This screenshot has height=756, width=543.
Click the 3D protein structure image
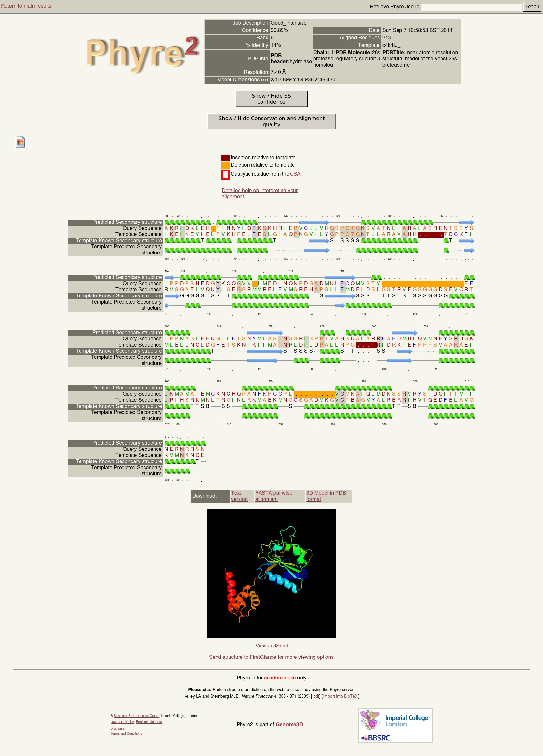pyautogui.click(x=271, y=573)
